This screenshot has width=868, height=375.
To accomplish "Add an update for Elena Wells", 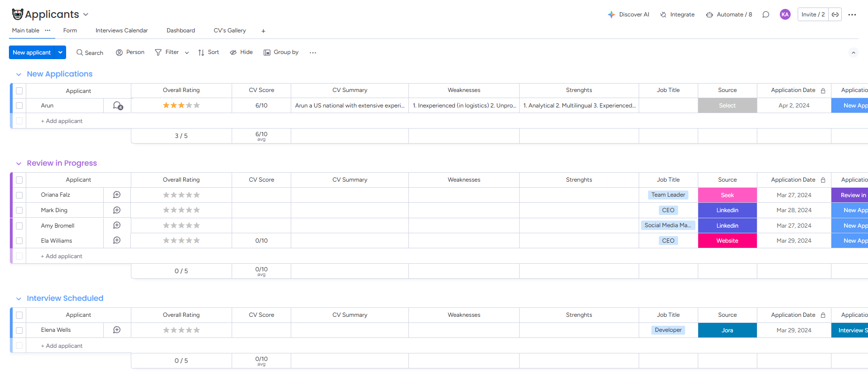I will 117,330.
